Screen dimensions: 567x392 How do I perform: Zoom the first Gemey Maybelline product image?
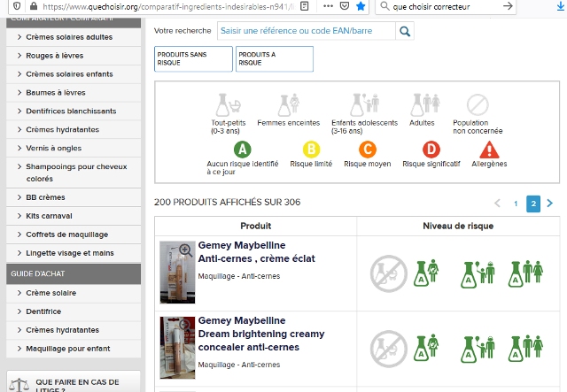tap(185, 250)
